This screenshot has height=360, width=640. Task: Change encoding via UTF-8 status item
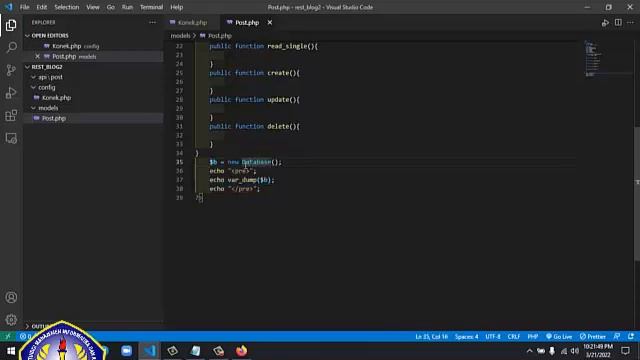click(493, 336)
